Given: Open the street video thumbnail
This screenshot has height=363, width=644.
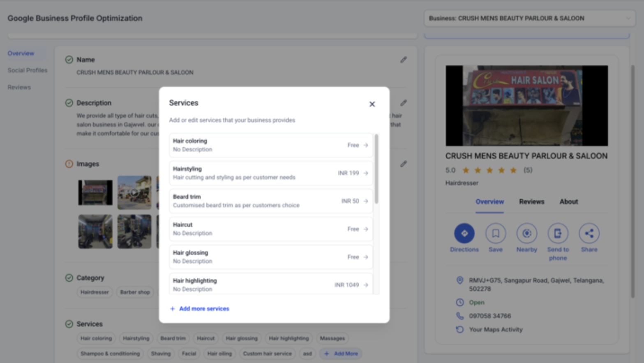Looking at the screenshot, I should click(134, 192).
